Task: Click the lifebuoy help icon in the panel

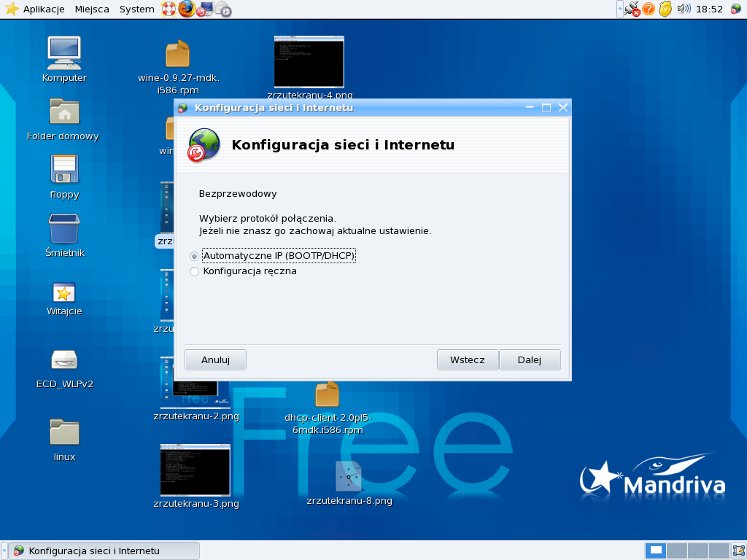Action: [x=169, y=9]
